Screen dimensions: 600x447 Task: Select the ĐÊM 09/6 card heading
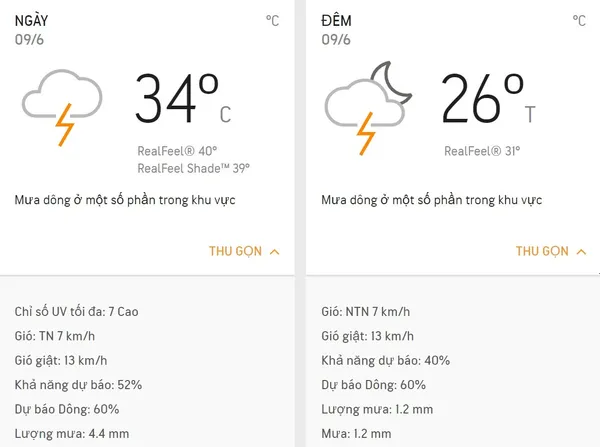[x=336, y=30]
